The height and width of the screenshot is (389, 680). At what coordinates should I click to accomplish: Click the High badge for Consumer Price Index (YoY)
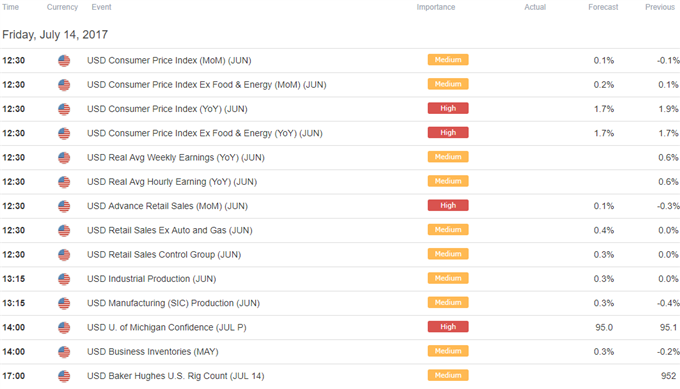(448, 108)
